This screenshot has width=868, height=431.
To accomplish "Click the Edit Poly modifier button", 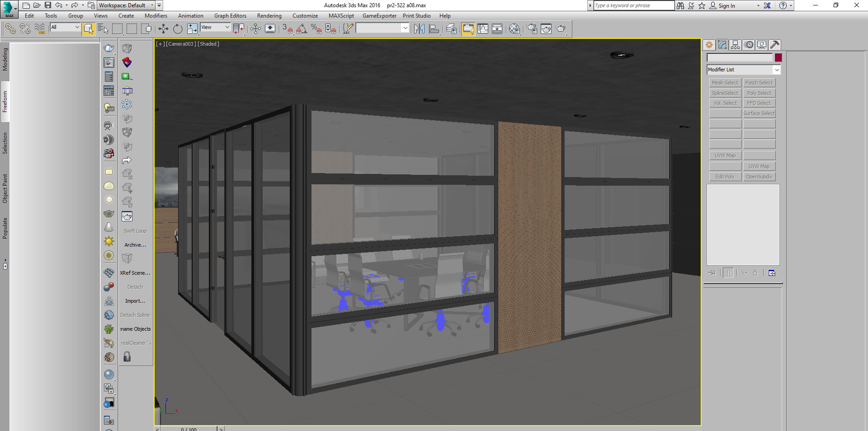I will [725, 177].
